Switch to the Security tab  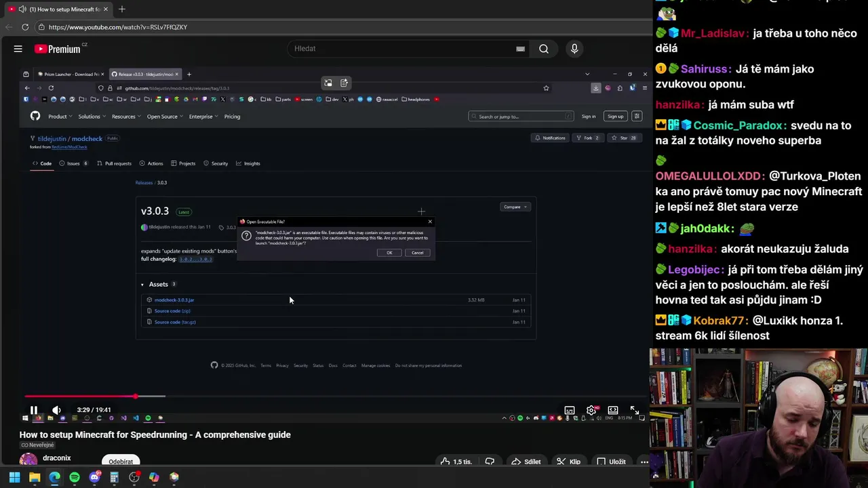[216, 163]
